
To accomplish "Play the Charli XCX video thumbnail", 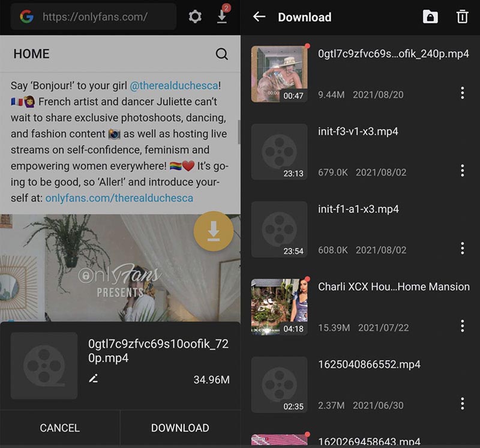I will tap(279, 306).
